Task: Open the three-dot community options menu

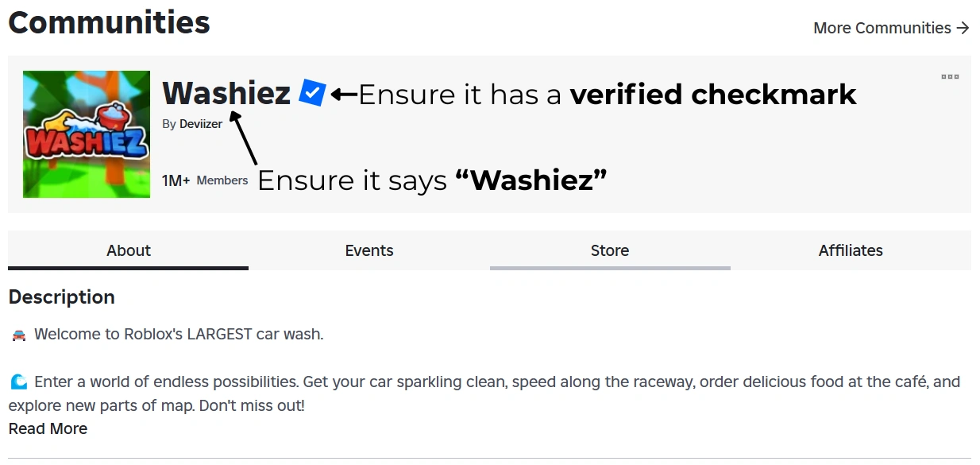Action: click(x=950, y=77)
